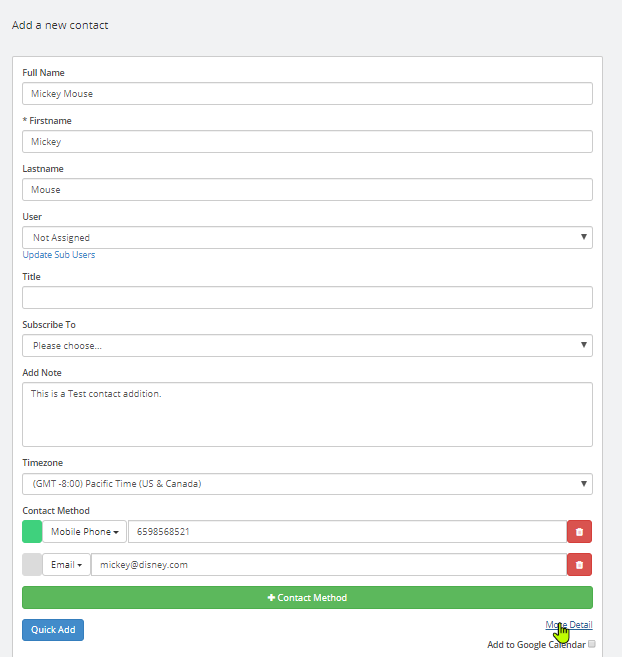Open the More Detail link
This screenshot has width=622, height=657.
[569, 625]
